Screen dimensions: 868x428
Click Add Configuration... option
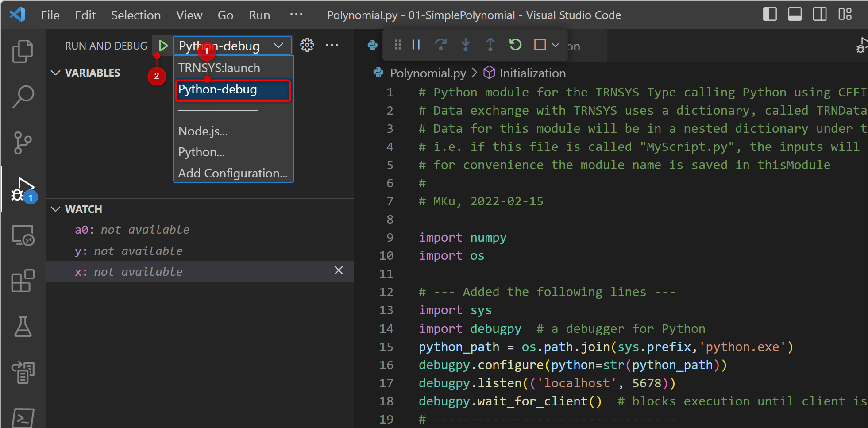(234, 173)
